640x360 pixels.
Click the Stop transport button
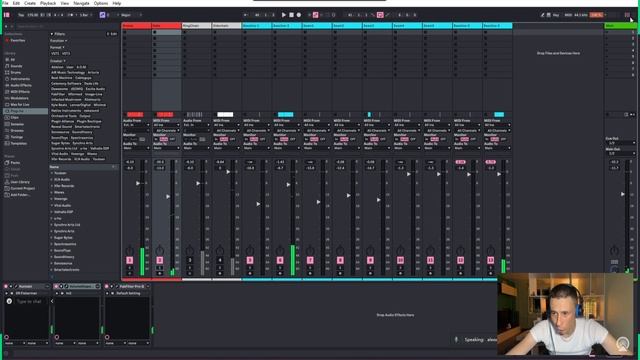click(x=291, y=15)
